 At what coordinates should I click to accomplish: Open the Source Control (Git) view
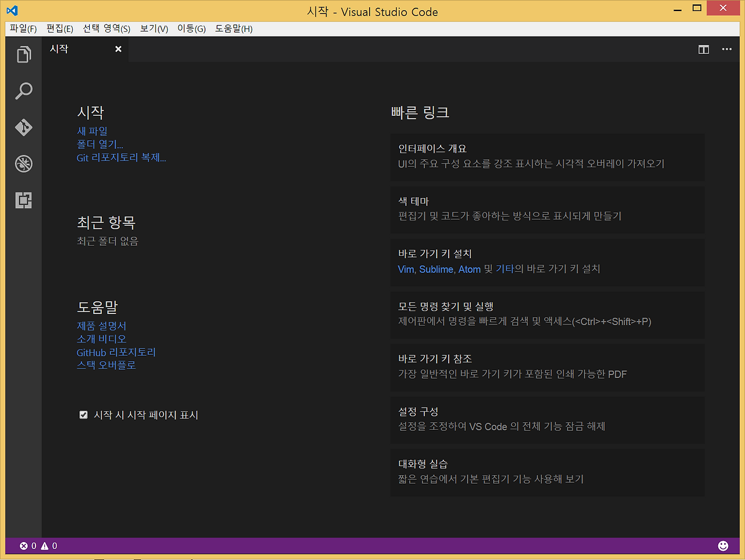(23, 127)
